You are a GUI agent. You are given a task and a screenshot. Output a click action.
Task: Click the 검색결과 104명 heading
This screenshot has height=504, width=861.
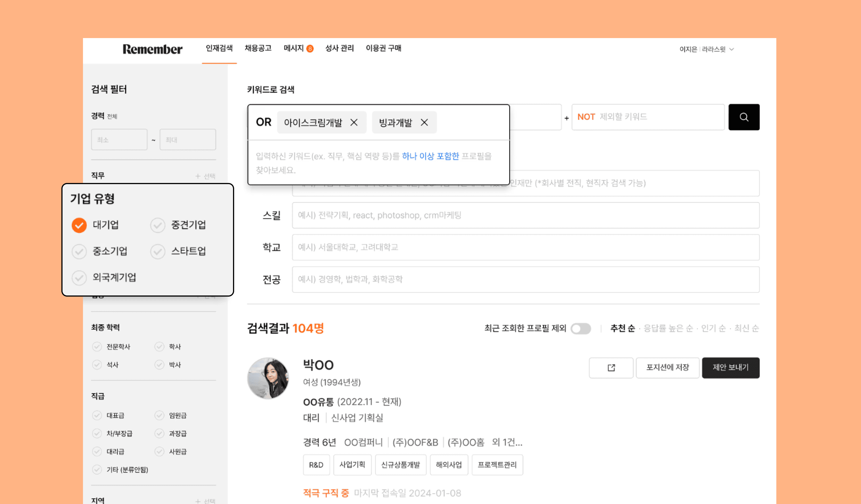(285, 328)
